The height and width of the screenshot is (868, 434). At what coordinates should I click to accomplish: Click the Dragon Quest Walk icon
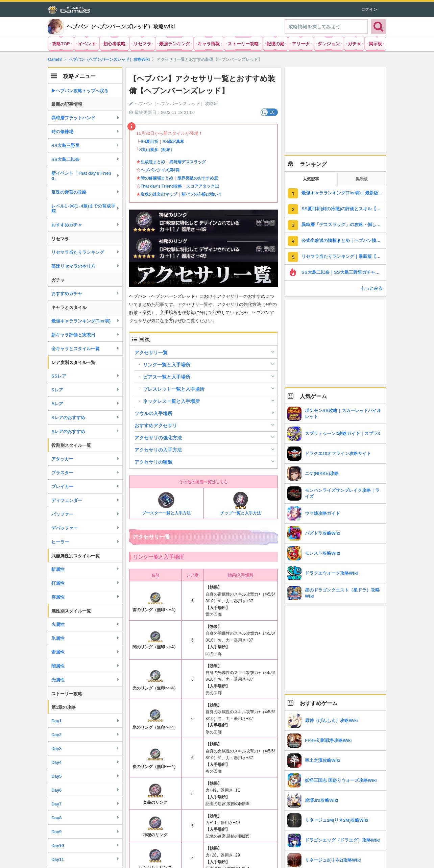[294, 573]
